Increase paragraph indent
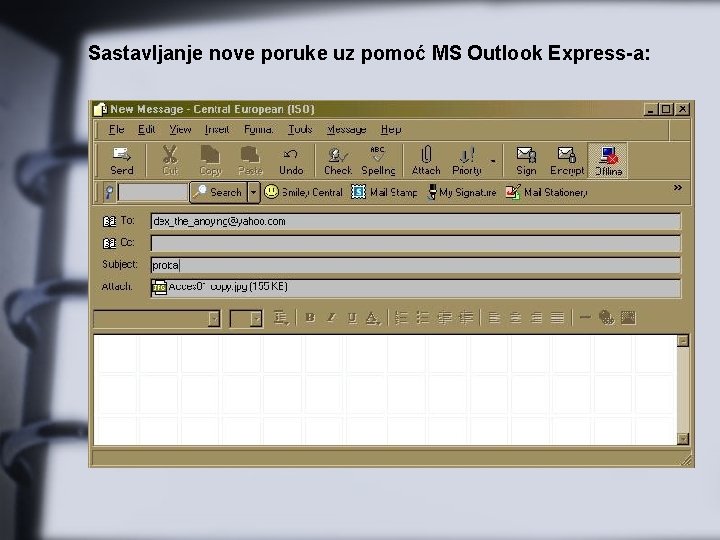Screen dimensions: 720x540 (466, 318)
